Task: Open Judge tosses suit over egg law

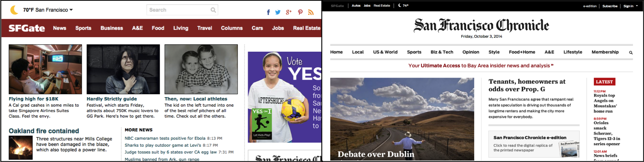Action: coord(171,152)
